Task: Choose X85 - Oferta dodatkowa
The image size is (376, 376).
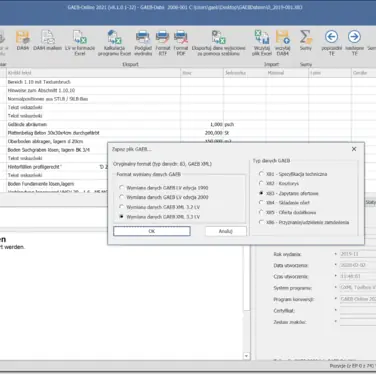Action: [x=287, y=212]
